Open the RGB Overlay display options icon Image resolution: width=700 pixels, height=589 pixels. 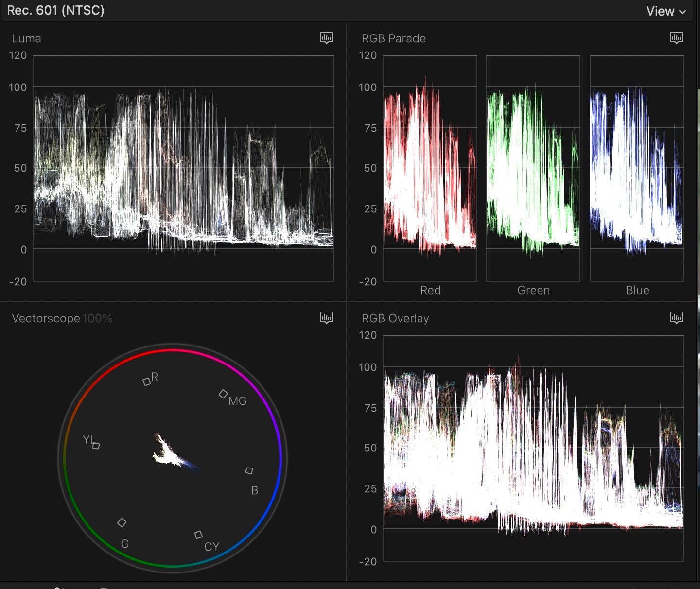pos(677,318)
